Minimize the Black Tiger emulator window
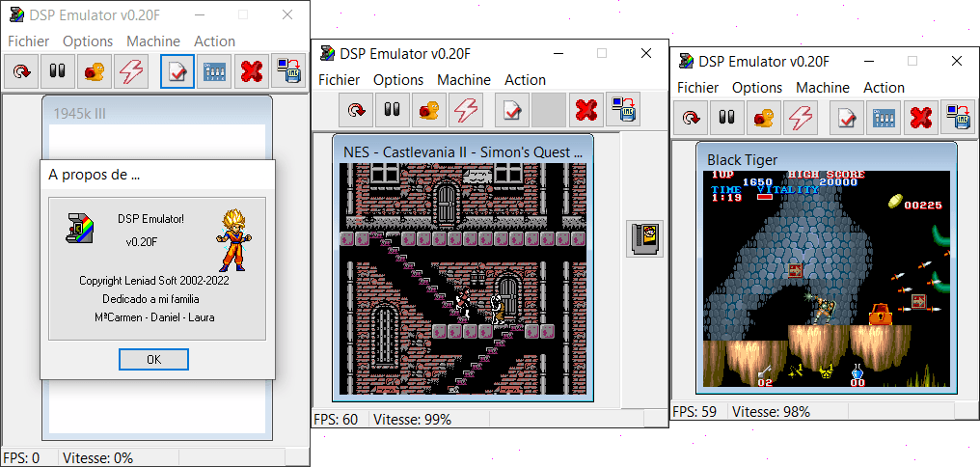 point(869,61)
